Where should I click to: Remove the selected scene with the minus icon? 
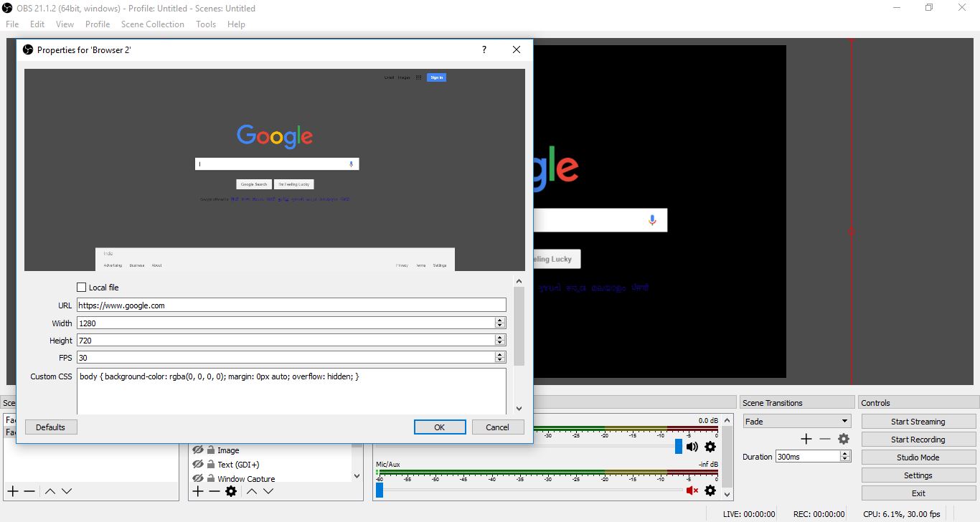point(29,491)
